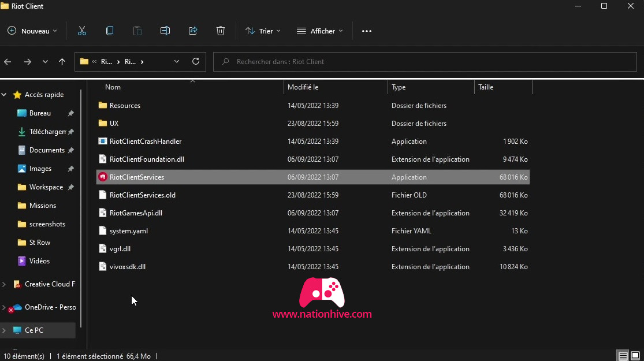Click the Rename icon in toolbar
Image resolution: width=644 pixels, height=361 pixels.
[x=165, y=31]
